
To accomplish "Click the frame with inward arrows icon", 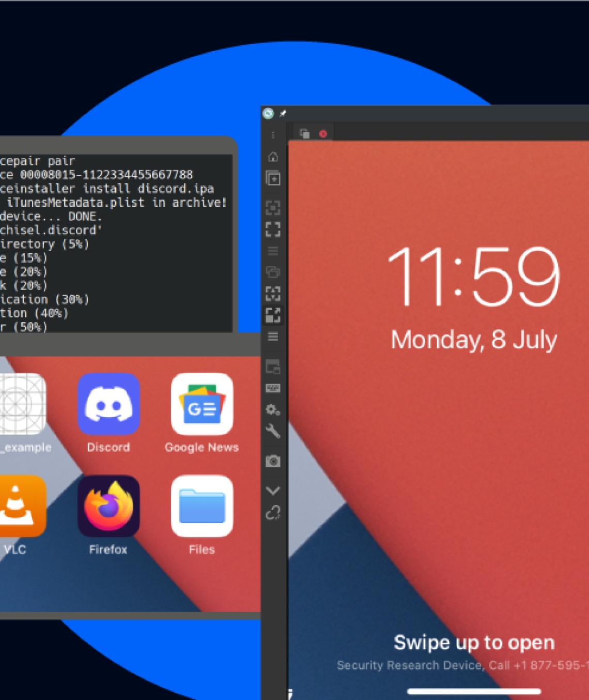I will [x=273, y=294].
